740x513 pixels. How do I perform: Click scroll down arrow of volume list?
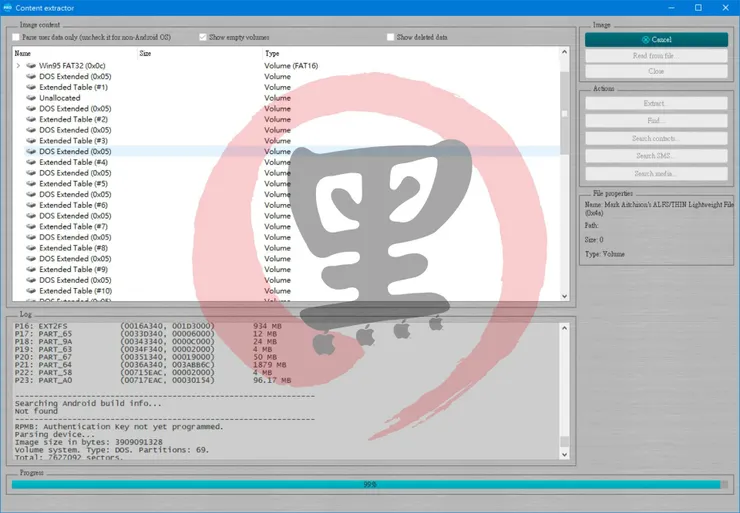pos(564,296)
